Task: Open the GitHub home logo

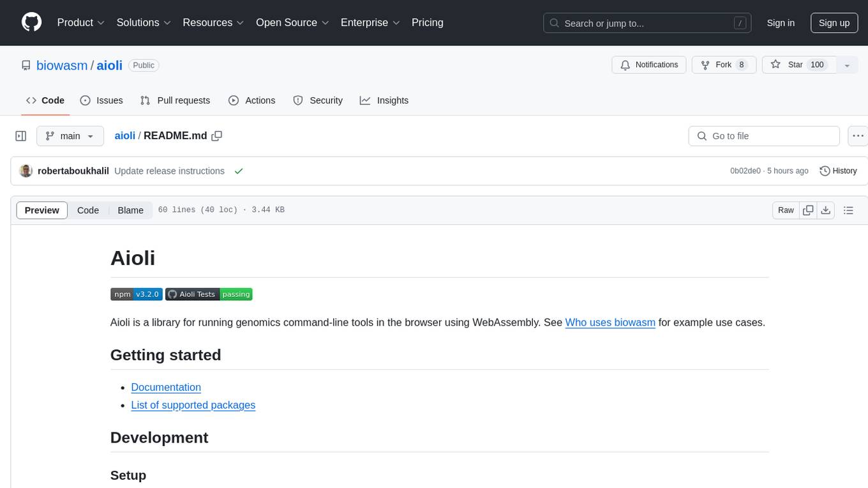Action: (32, 22)
